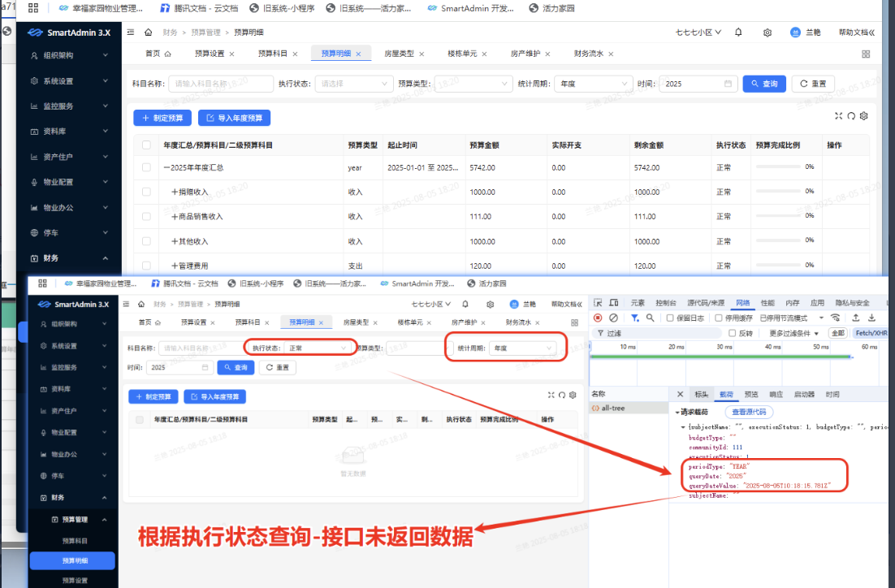Stop recording the network log
This screenshot has height=588, width=895.
click(598, 318)
